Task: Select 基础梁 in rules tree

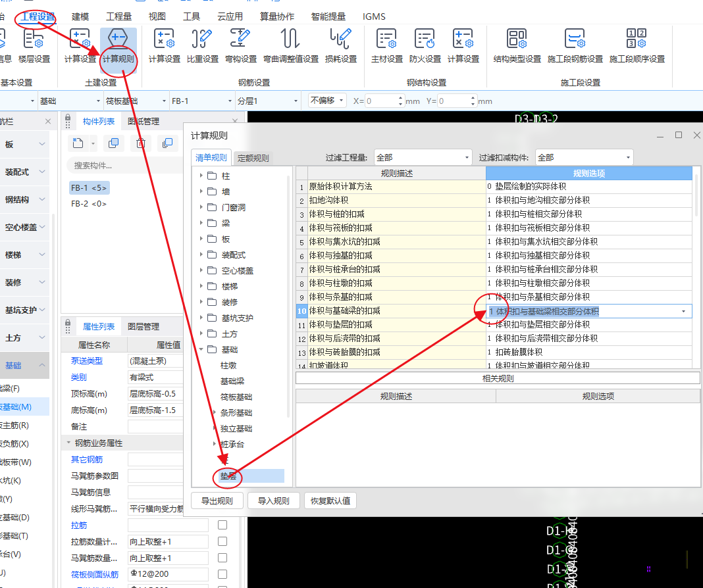Action: click(x=232, y=381)
